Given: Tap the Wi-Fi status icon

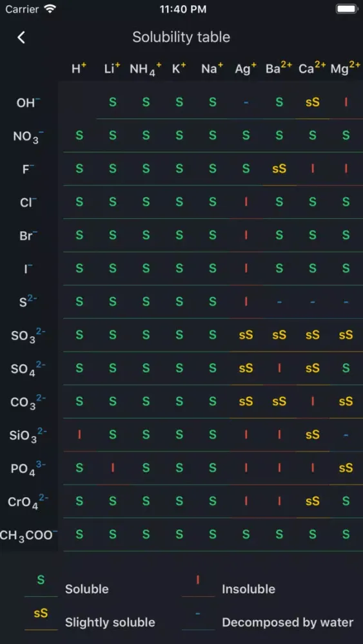Looking at the screenshot, I should click(50, 9).
